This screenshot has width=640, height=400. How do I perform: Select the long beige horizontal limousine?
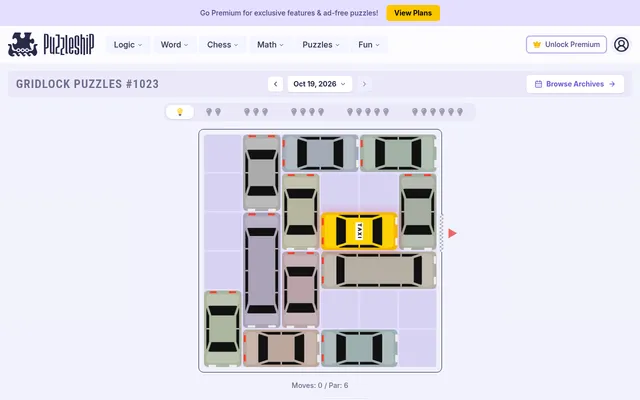pos(379,270)
